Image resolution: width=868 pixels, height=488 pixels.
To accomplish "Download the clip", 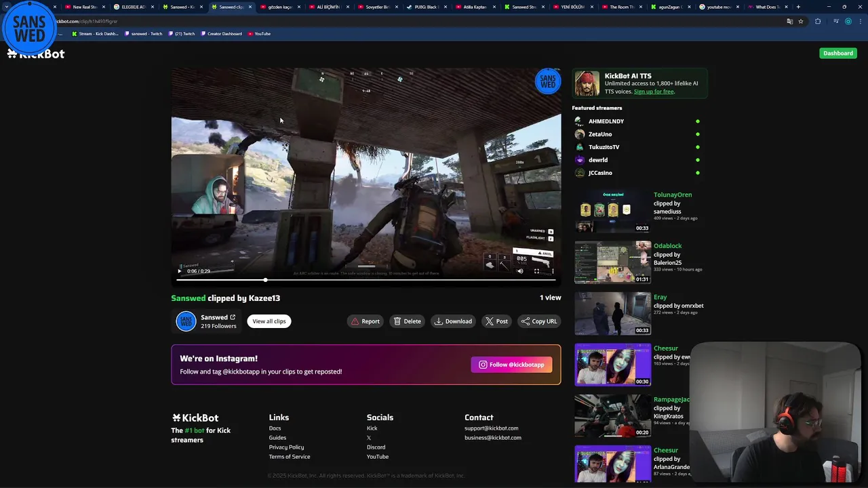I will pyautogui.click(x=453, y=321).
